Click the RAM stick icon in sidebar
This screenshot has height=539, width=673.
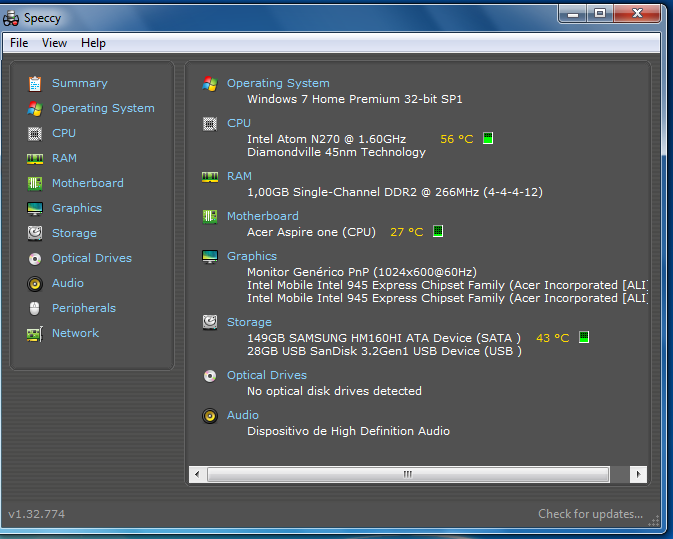35,159
